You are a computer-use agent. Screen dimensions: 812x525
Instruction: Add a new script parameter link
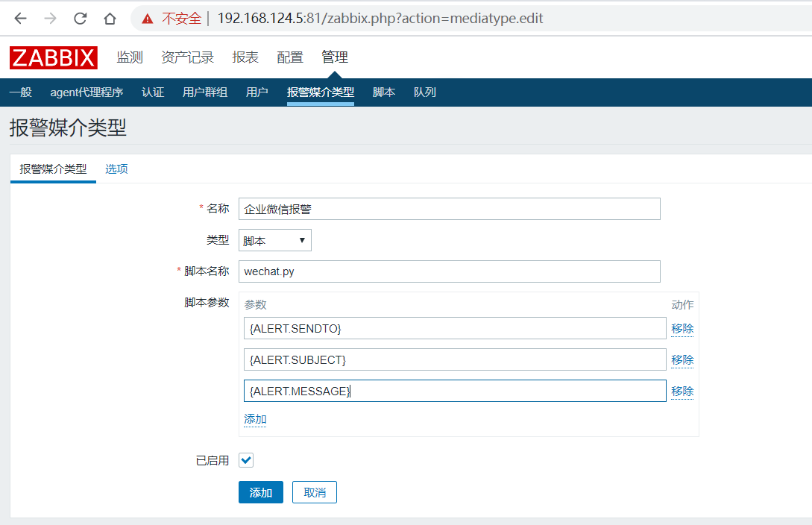[x=255, y=419]
